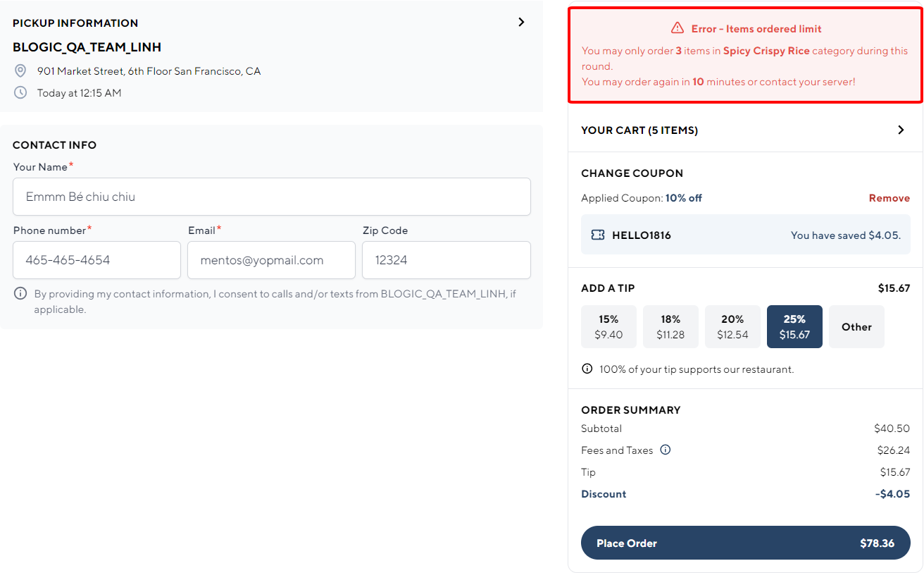Viewport: 924px width, 573px height.
Task: Click the Email address field
Action: pos(271,260)
